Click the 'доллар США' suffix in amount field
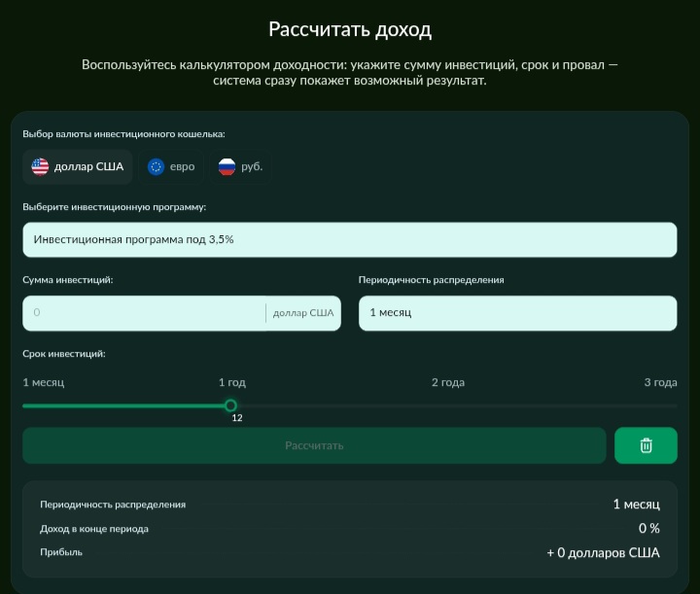 pyautogui.click(x=303, y=313)
